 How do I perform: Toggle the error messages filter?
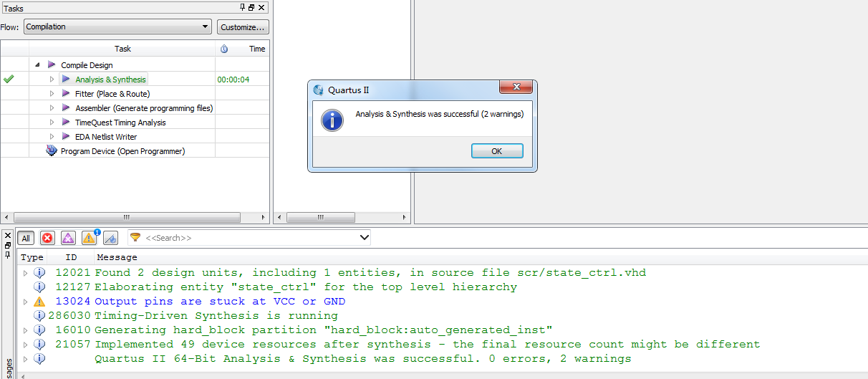(x=47, y=238)
